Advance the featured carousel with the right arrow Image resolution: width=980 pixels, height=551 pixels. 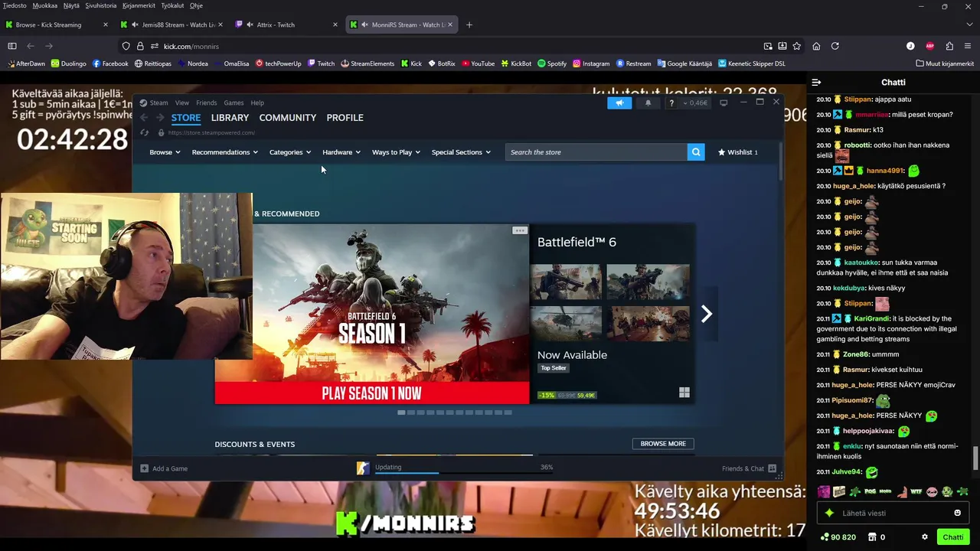(707, 314)
